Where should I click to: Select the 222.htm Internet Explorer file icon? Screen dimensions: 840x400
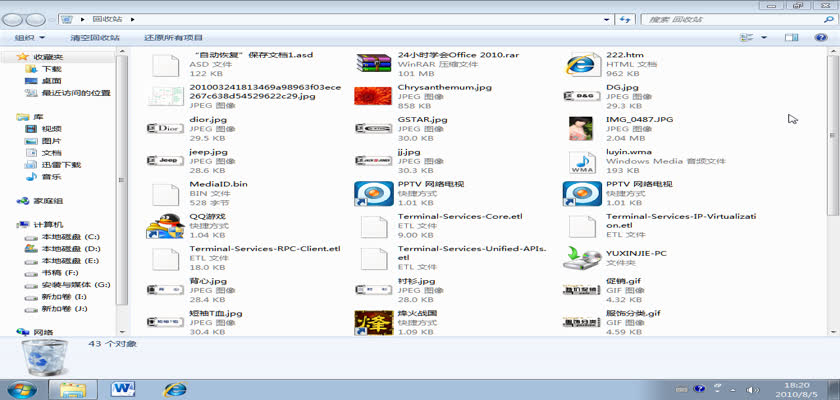(581, 64)
